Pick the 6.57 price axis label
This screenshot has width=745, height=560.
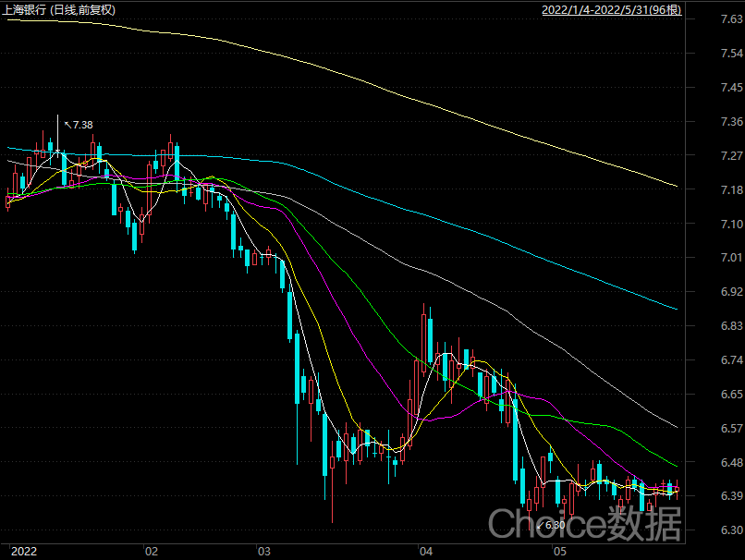(x=731, y=429)
